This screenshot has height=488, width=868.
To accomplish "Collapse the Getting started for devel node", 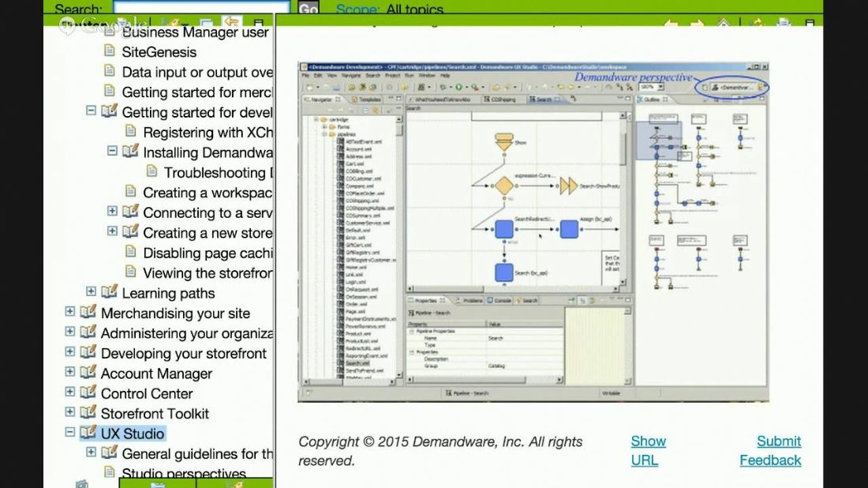I will pyautogui.click(x=91, y=111).
